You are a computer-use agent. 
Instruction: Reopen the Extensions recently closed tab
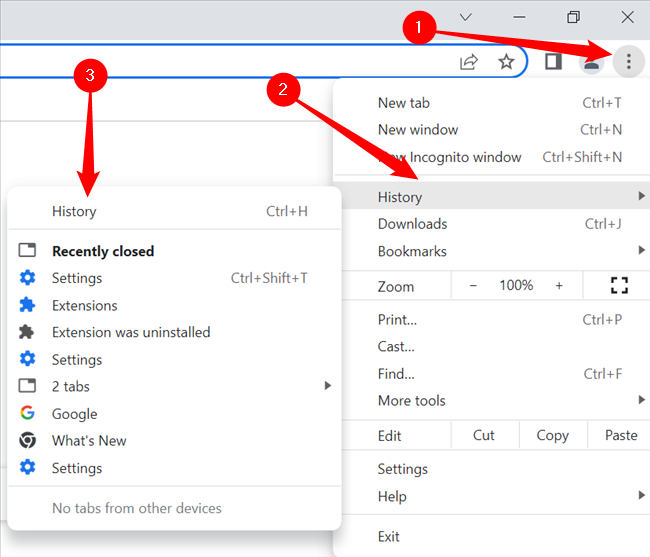pos(175,305)
